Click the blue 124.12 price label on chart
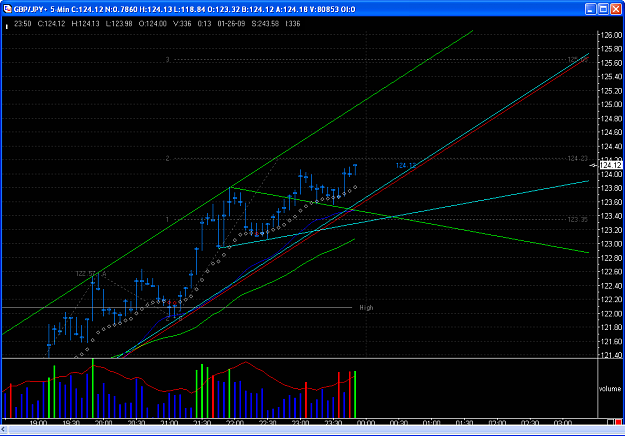This screenshot has height=436, width=625. coord(406,165)
